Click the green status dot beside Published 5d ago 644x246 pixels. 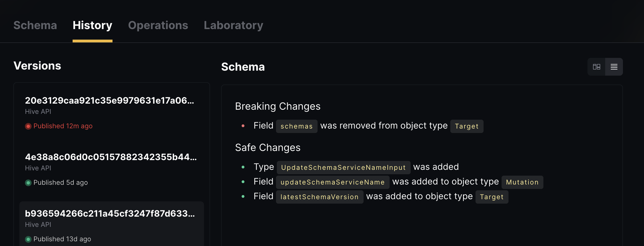(x=28, y=182)
